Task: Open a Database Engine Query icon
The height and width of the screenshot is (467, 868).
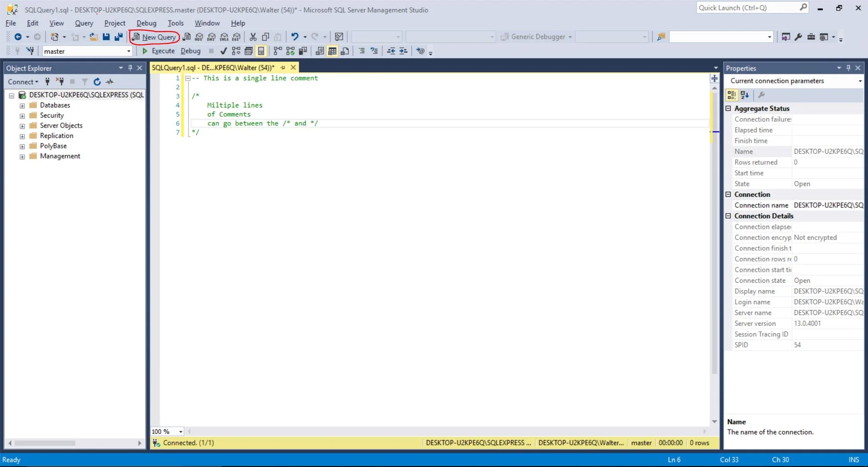Action: click(x=187, y=37)
